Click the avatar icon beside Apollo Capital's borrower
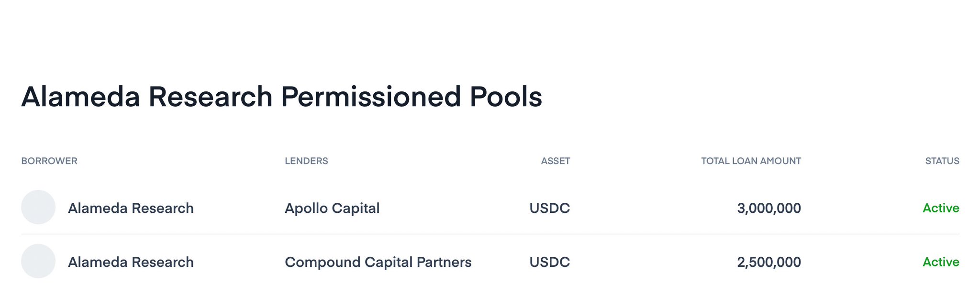This screenshot has width=980, height=297. [38, 207]
